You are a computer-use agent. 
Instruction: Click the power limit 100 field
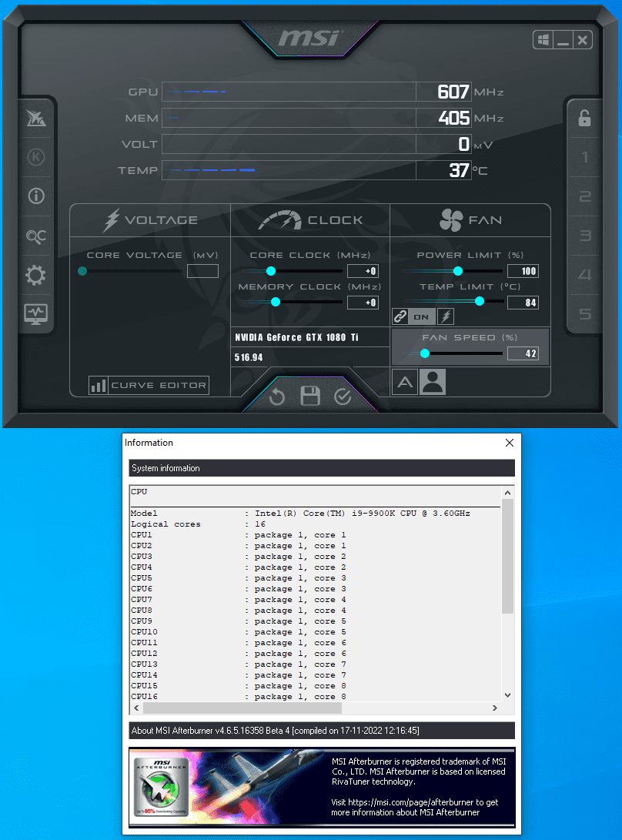click(x=523, y=271)
